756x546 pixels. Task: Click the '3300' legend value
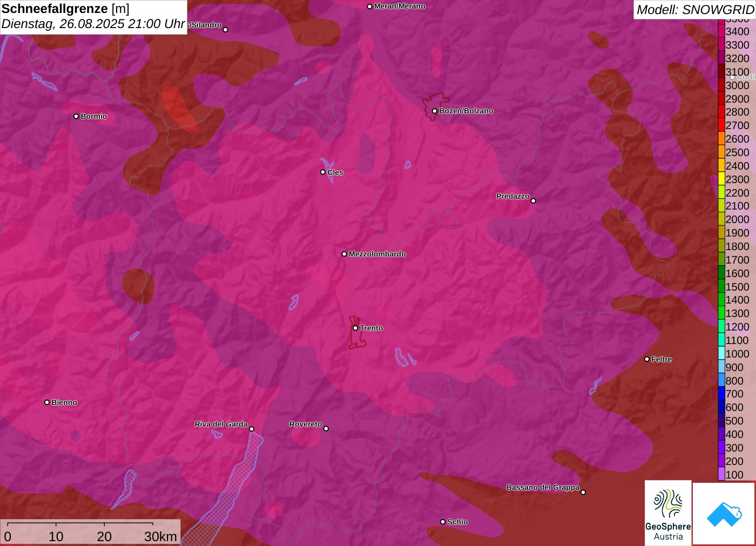point(738,45)
